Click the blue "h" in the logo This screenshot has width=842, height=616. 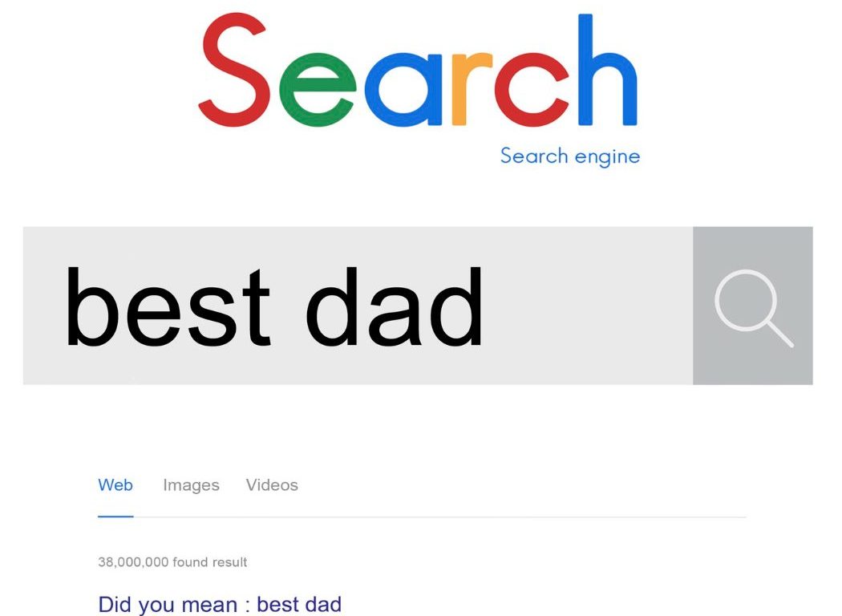tap(606, 74)
